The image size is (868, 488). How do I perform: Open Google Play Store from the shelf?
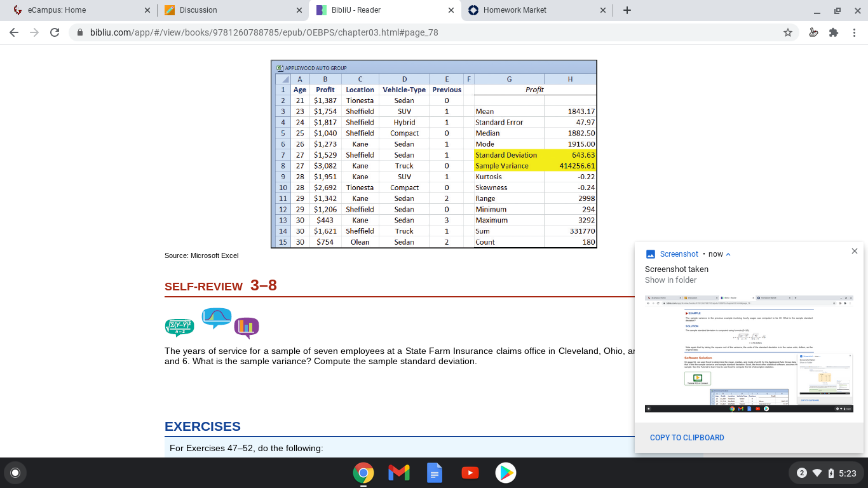click(x=506, y=473)
